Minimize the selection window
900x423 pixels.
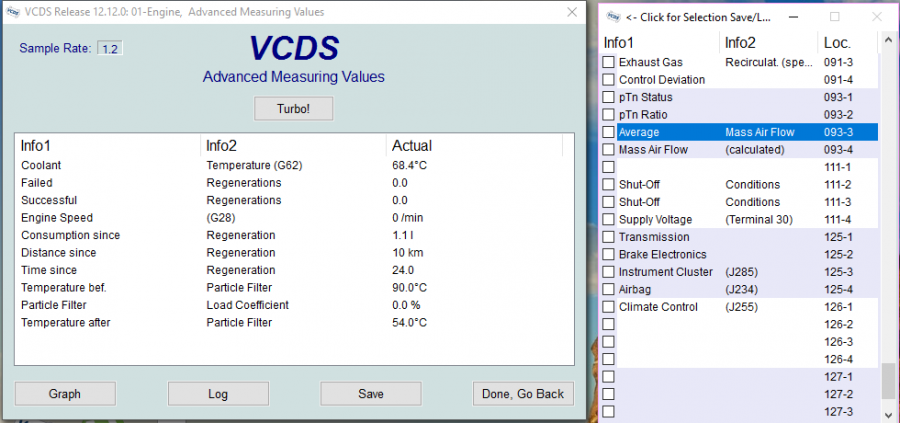(x=793, y=17)
